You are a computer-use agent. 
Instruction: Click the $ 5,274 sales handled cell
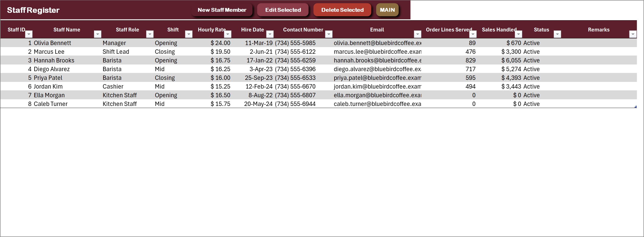(x=500, y=69)
